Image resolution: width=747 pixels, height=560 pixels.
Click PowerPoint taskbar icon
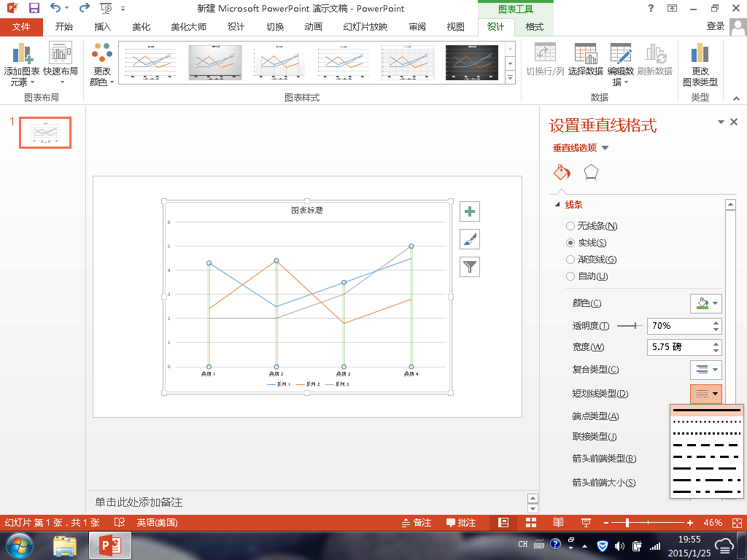(x=110, y=545)
